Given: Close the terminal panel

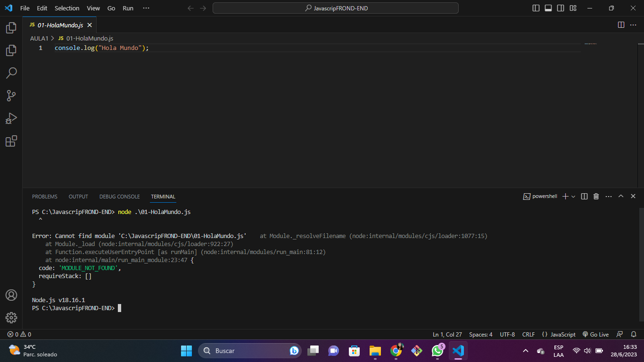Looking at the screenshot, I should (x=633, y=196).
